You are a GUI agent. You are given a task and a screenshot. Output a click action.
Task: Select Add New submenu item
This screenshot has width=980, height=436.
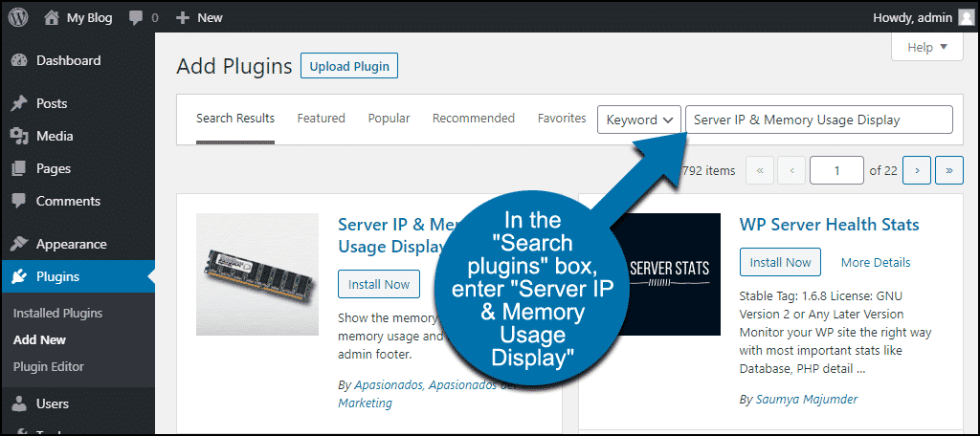pos(39,339)
